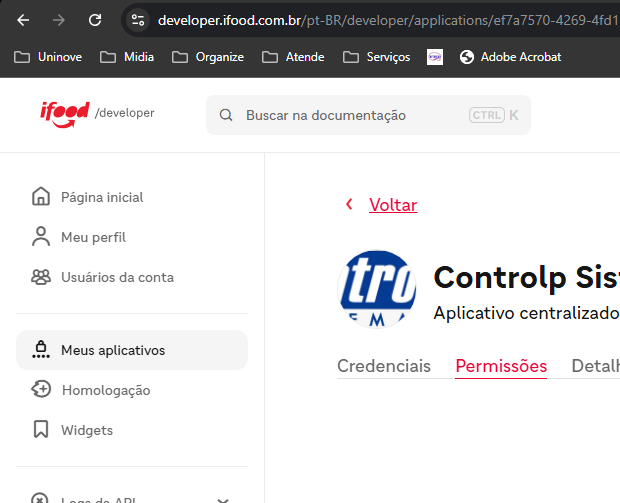
Task: Open the Midia bookmarks folder
Action: click(x=127, y=57)
